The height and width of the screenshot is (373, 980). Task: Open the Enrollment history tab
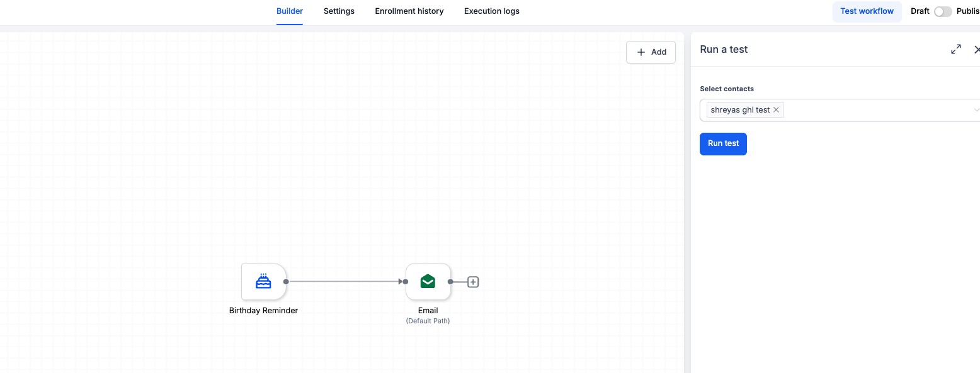409,11
